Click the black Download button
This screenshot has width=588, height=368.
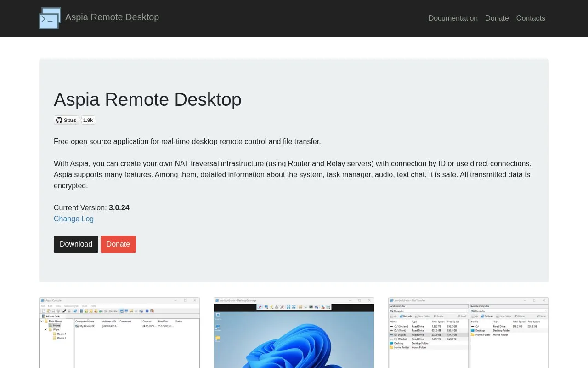(76, 244)
